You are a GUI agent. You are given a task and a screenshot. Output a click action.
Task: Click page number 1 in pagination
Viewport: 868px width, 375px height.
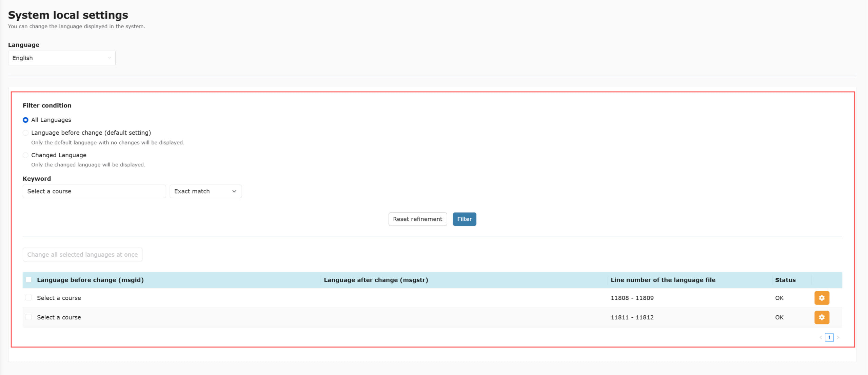tap(829, 337)
